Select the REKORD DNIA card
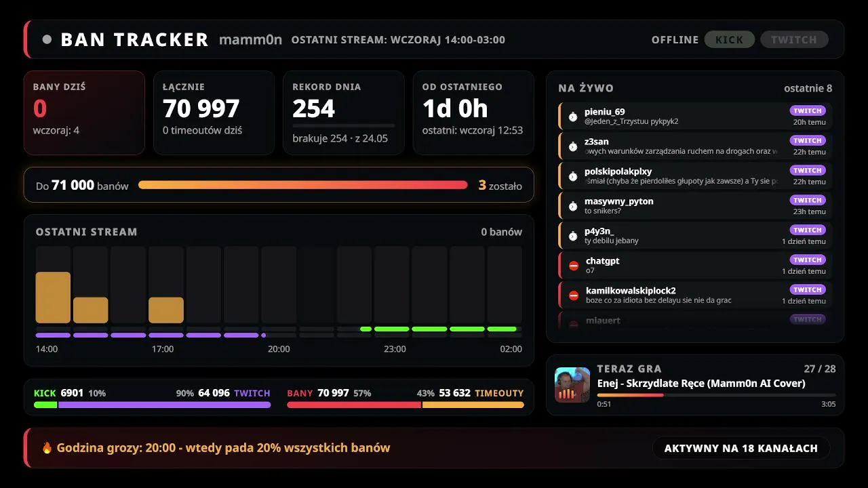The width and height of the screenshot is (868, 488). (343, 113)
